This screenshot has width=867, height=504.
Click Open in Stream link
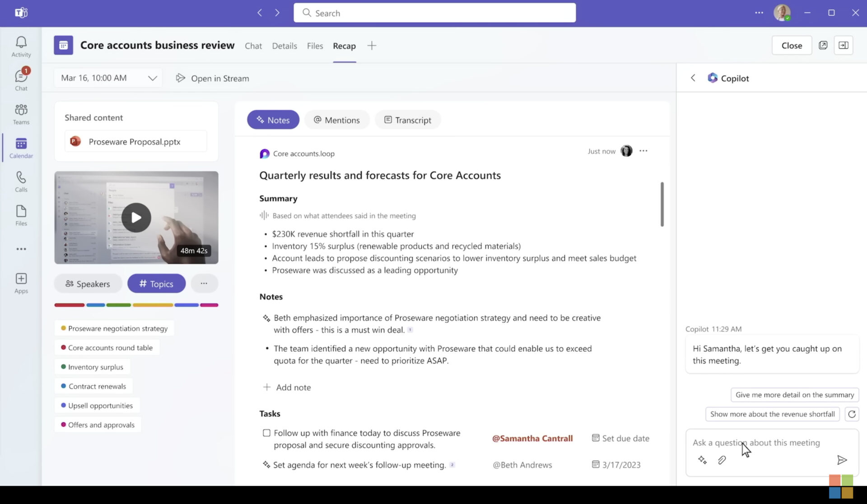[212, 78]
